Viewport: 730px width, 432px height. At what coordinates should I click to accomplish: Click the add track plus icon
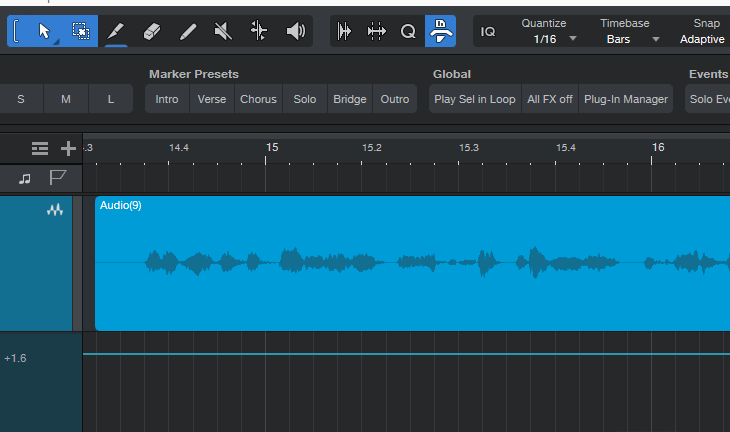pos(68,149)
